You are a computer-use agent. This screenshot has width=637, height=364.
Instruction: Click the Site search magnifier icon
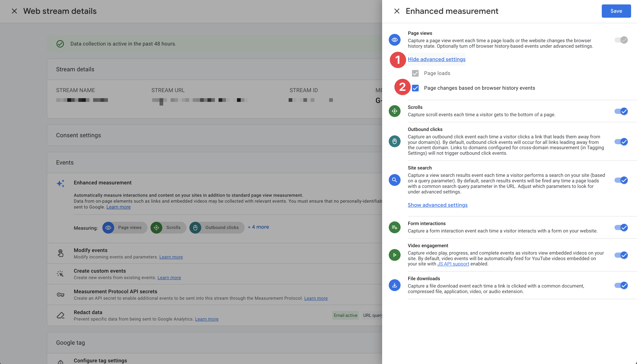click(x=394, y=180)
